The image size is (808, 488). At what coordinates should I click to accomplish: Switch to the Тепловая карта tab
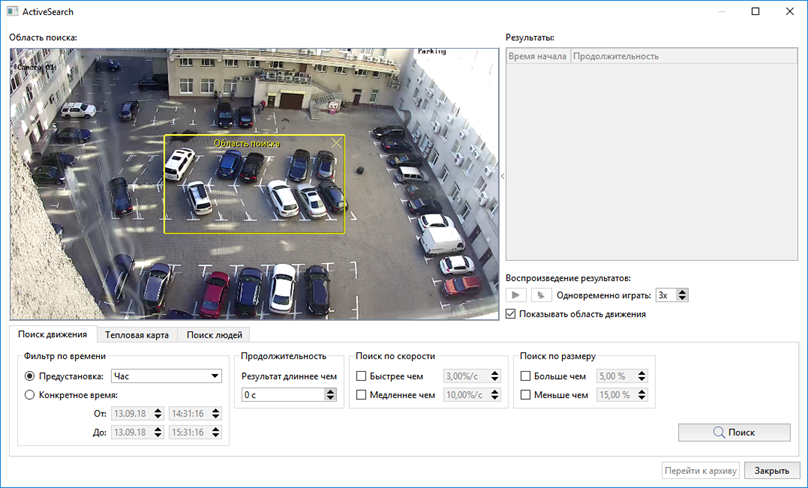(137, 335)
